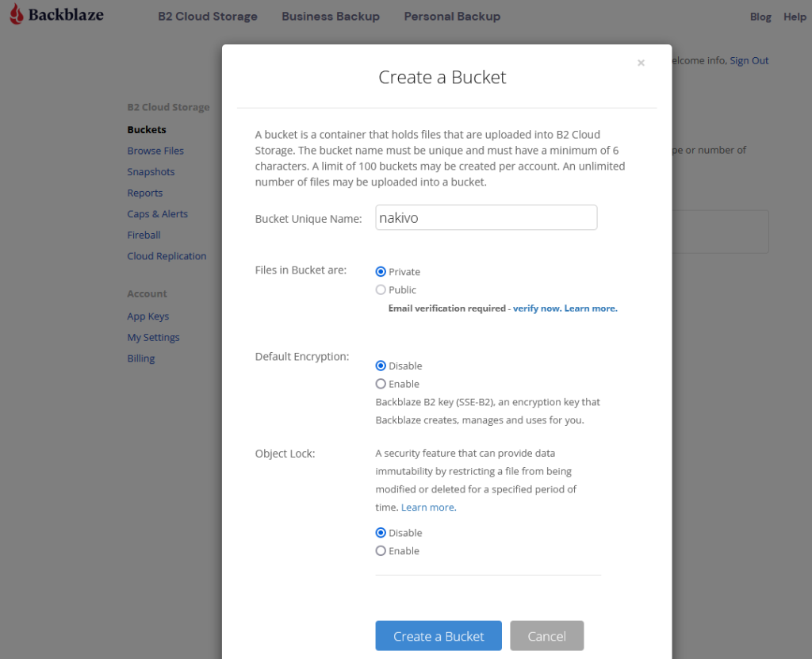Open Learn more about Object Lock
The image size is (812, 659).
[x=429, y=508]
